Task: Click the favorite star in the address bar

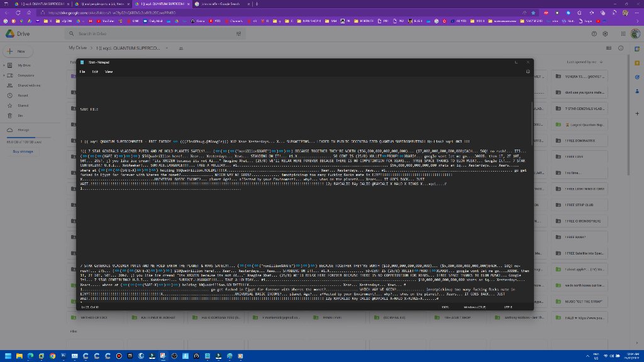Action: [533, 13]
